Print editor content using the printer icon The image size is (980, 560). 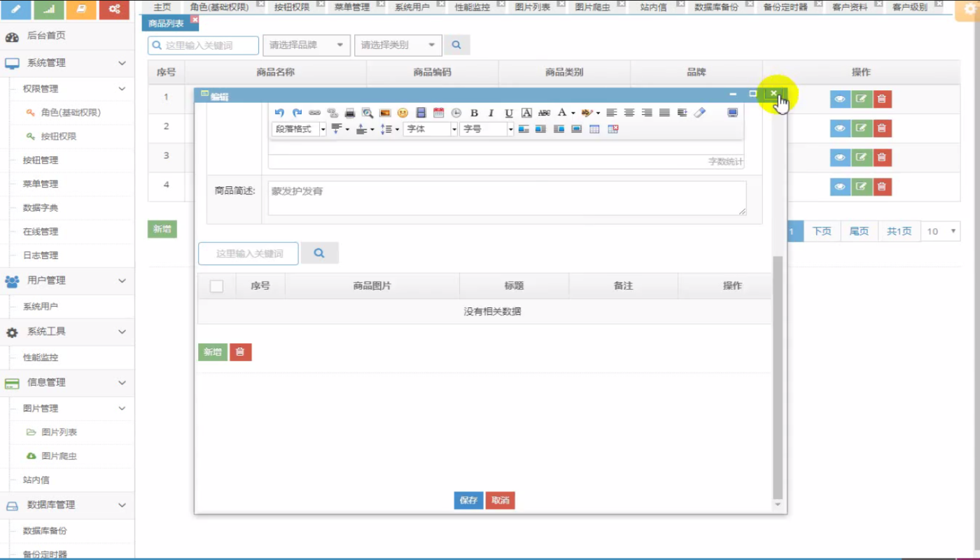pyautogui.click(x=350, y=113)
